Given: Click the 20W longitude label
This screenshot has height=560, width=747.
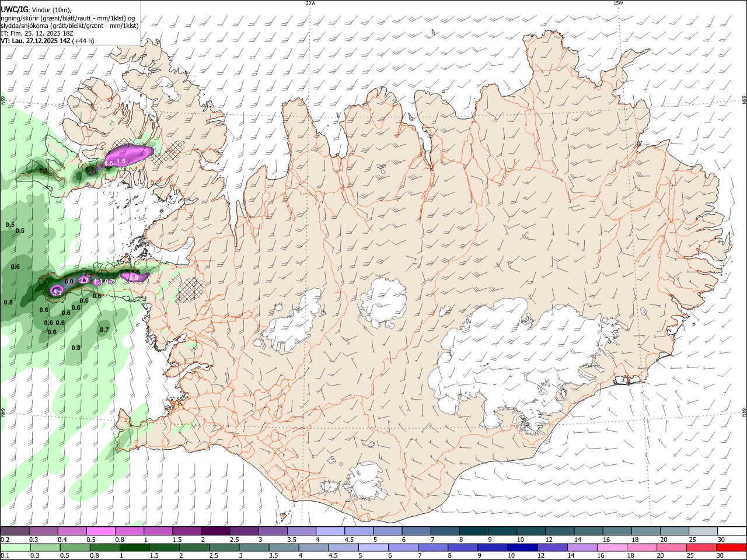Looking at the screenshot, I should [310, 3].
